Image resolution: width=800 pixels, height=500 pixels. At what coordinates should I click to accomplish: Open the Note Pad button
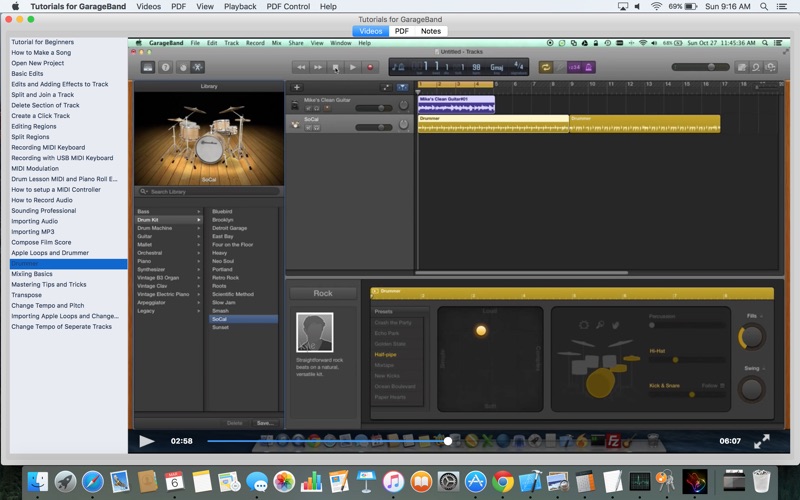742,67
